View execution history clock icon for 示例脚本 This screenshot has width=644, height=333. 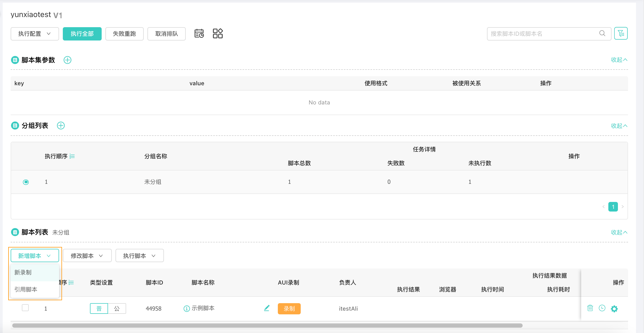coord(602,308)
